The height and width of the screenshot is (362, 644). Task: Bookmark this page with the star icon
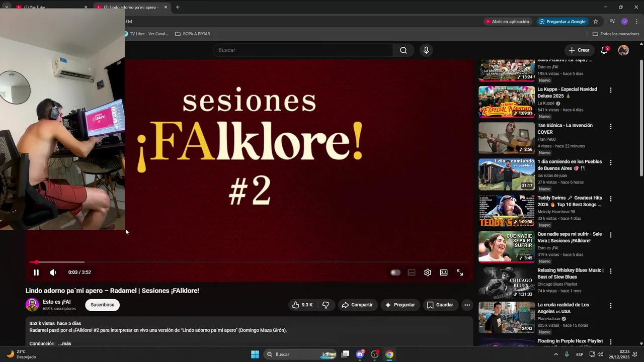tap(596, 22)
